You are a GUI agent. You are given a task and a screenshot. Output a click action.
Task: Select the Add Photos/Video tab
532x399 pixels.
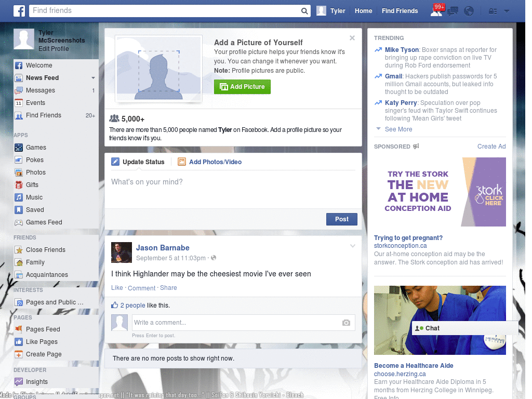[x=210, y=162]
